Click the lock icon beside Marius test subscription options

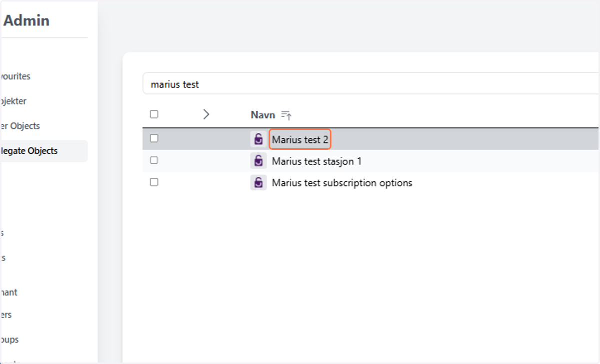point(258,182)
